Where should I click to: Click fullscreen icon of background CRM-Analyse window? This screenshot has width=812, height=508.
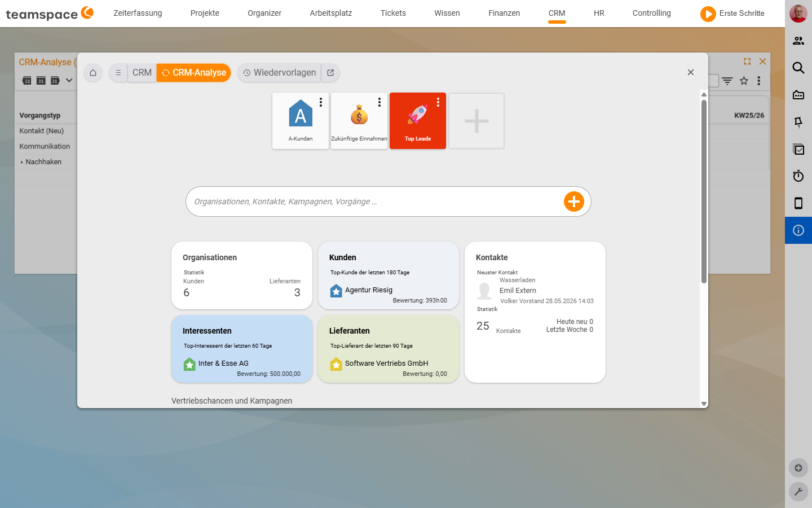(x=747, y=62)
